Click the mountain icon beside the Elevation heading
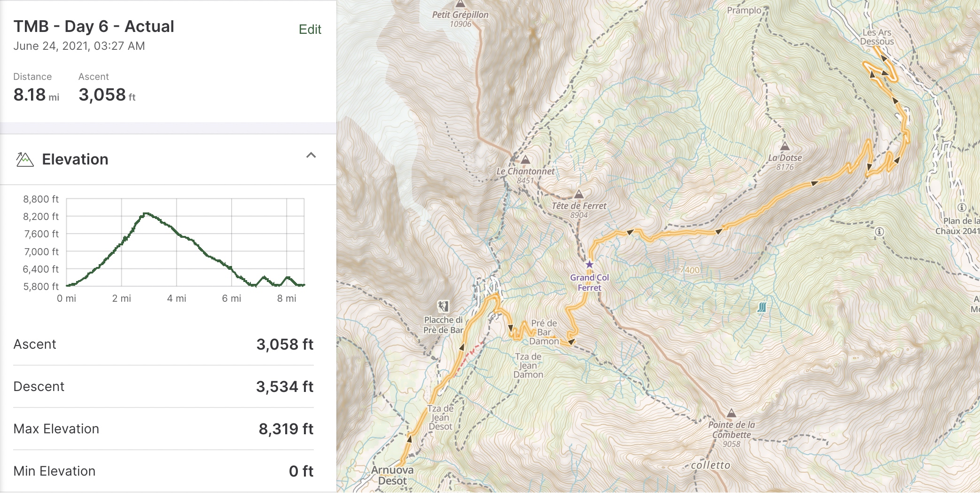The height and width of the screenshot is (493, 980). pos(24,160)
